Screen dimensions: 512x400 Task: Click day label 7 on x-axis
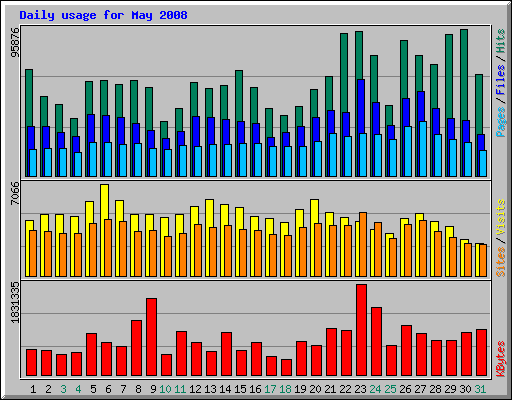(x=123, y=389)
